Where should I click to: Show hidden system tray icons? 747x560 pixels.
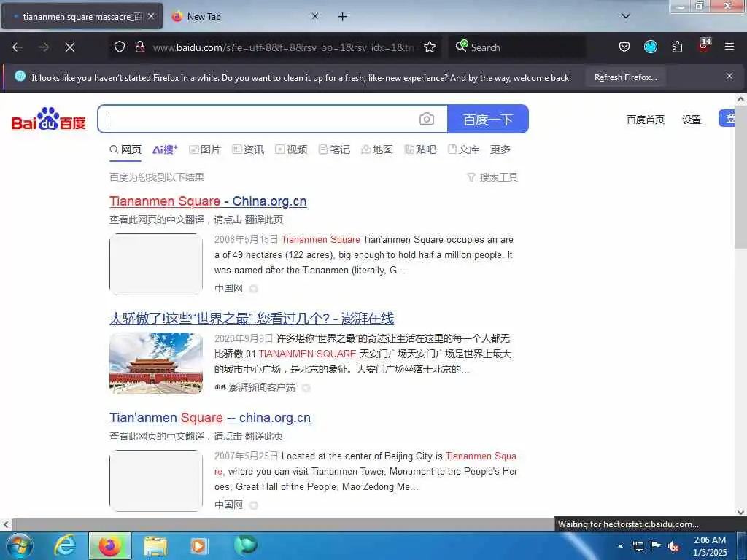click(x=620, y=546)
